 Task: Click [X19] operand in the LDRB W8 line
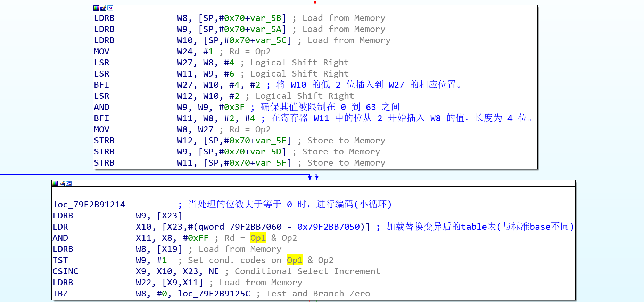(170, 249)
